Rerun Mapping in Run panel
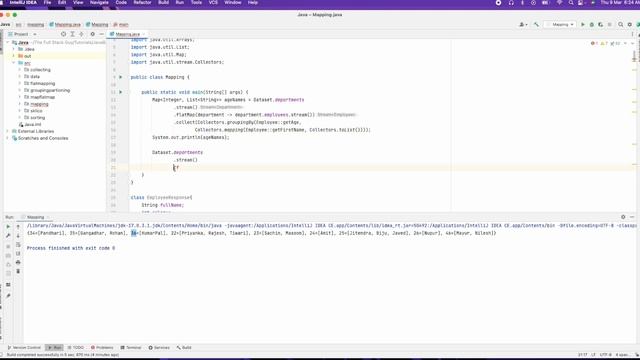Image resolution: width=640 pixels, height=360 pixels. [8, 226]
